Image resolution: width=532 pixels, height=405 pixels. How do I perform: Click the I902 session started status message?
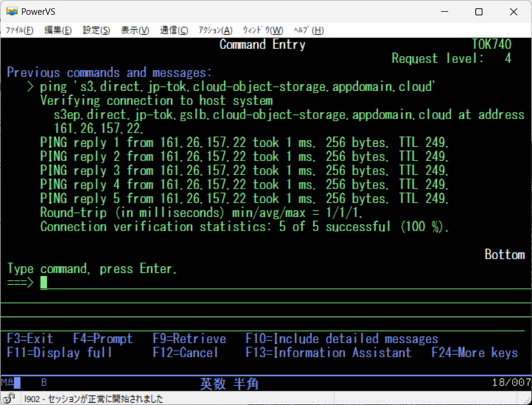pyautogui.click(x=94, y=399)
